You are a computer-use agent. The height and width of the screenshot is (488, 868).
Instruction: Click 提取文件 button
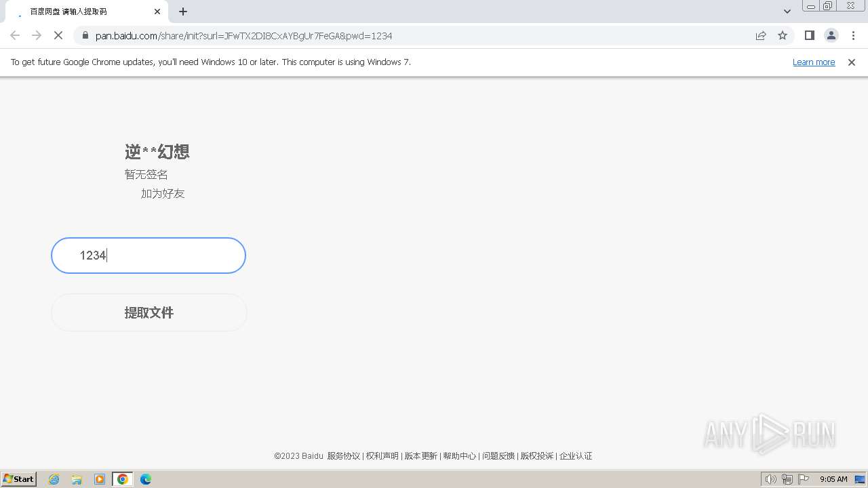(x=149, y=312)
